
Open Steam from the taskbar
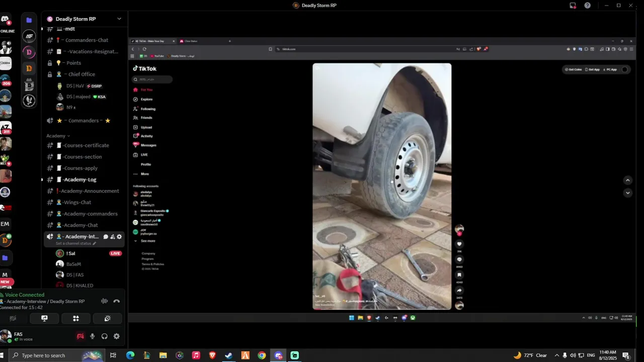click(229, 355)
